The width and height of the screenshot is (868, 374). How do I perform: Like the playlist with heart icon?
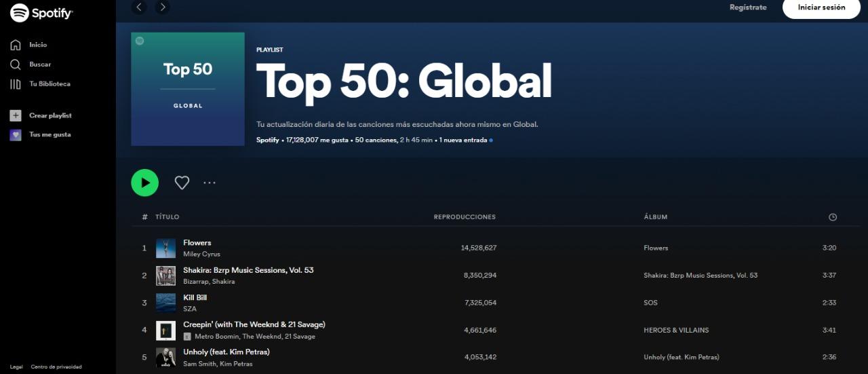pyautogui.click(x=182, y=183)
